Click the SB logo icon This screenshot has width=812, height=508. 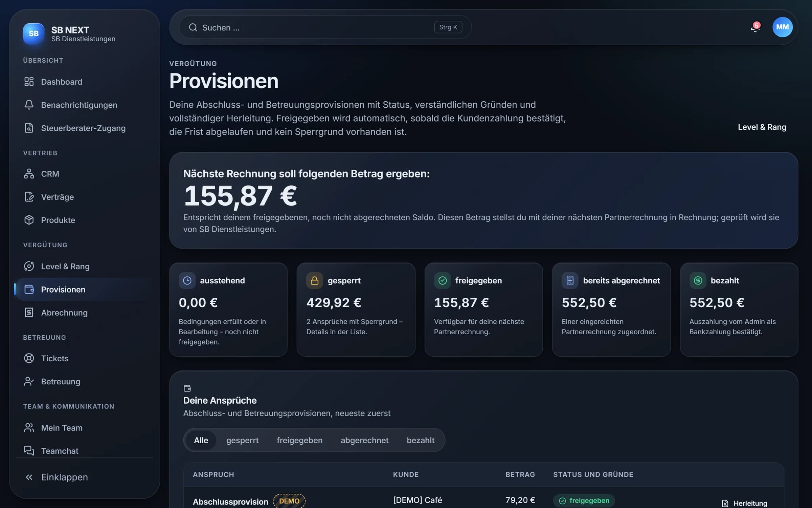[33, 34]
